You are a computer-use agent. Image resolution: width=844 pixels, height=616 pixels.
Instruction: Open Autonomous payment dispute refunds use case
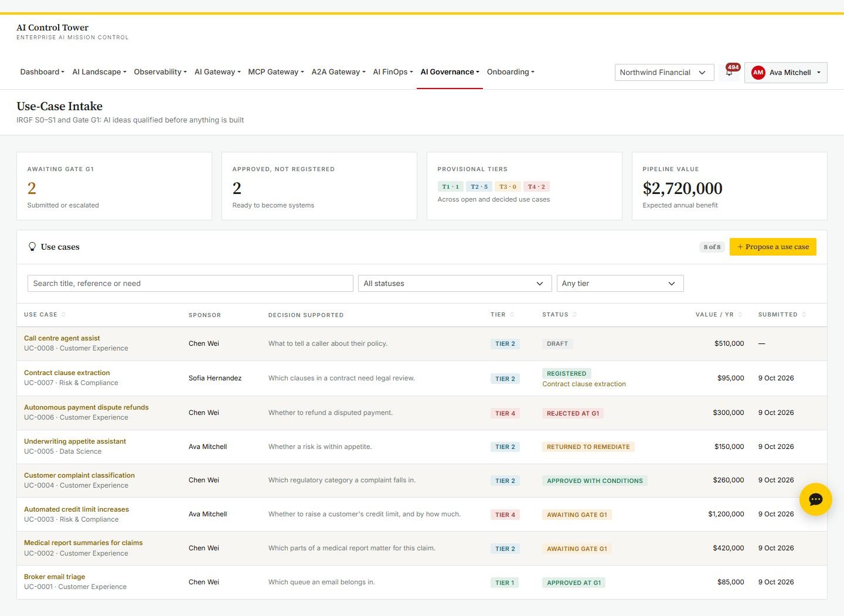click(x=86, y=407)
